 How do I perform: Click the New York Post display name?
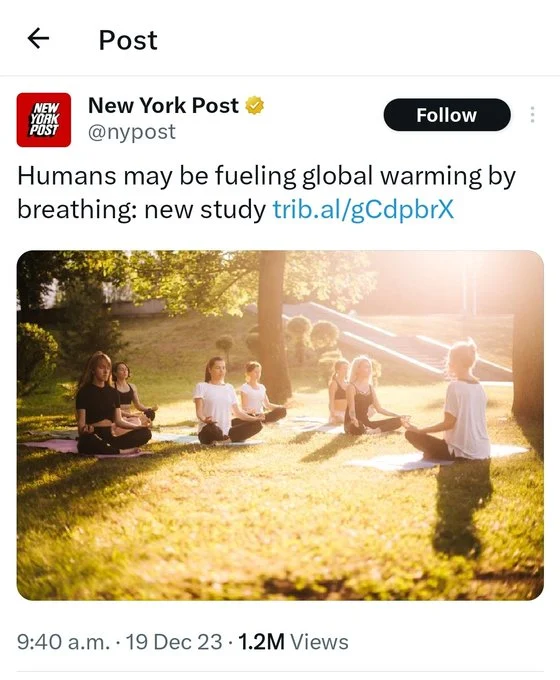163,105
